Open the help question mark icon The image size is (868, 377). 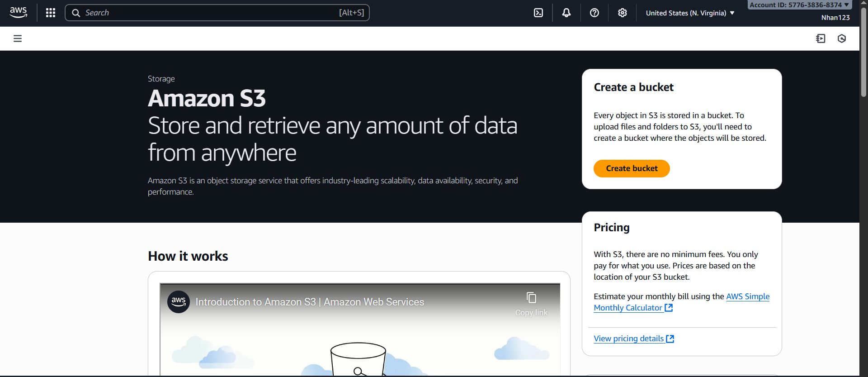[594, 13]
